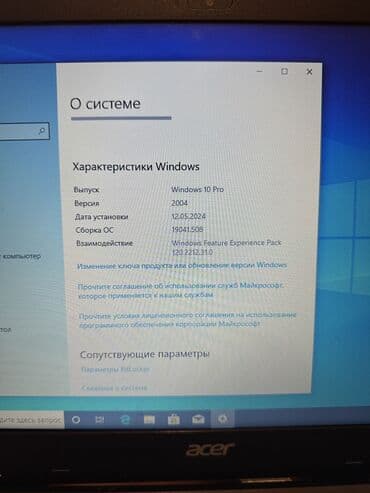Open Task View on the taskbar

click(100, 420)
